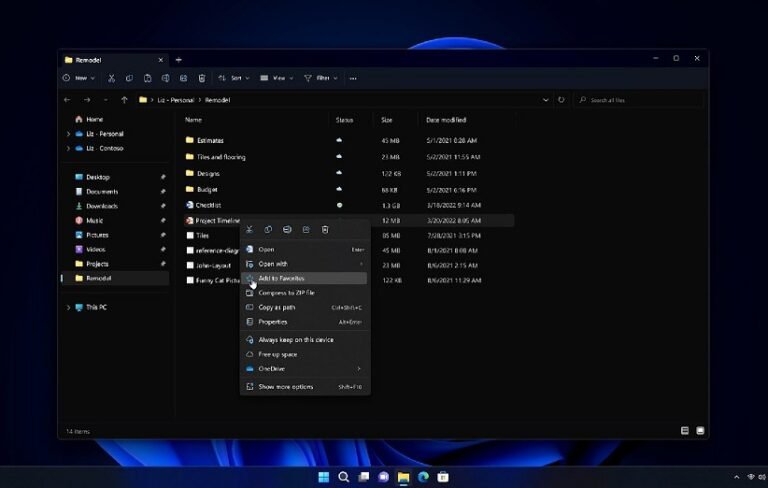The height and width of the screenshot is (488, 768).
Task: Expand Liz - Personal in the navigation pane
Action: tap(68, 134)
